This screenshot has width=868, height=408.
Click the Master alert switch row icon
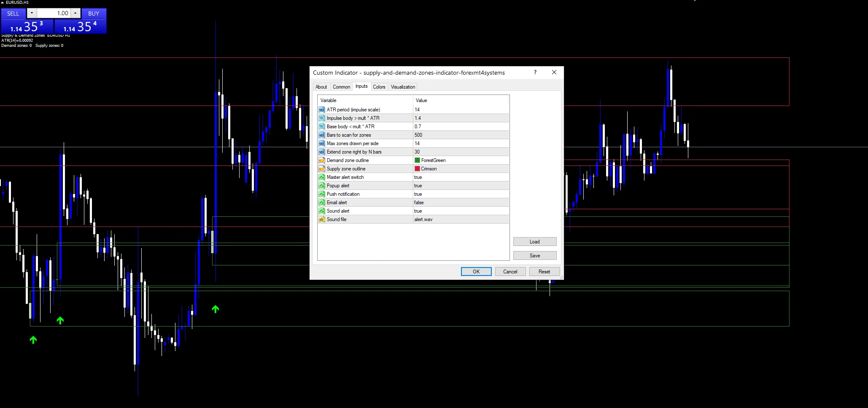[x=321, y=177]
